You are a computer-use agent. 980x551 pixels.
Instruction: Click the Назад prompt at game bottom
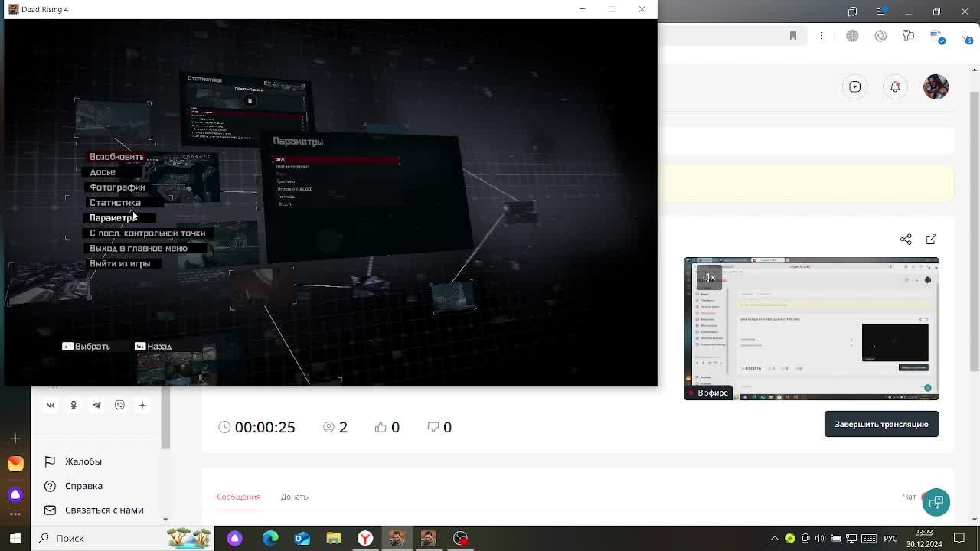pyautogui.click(x=153, y=347)
